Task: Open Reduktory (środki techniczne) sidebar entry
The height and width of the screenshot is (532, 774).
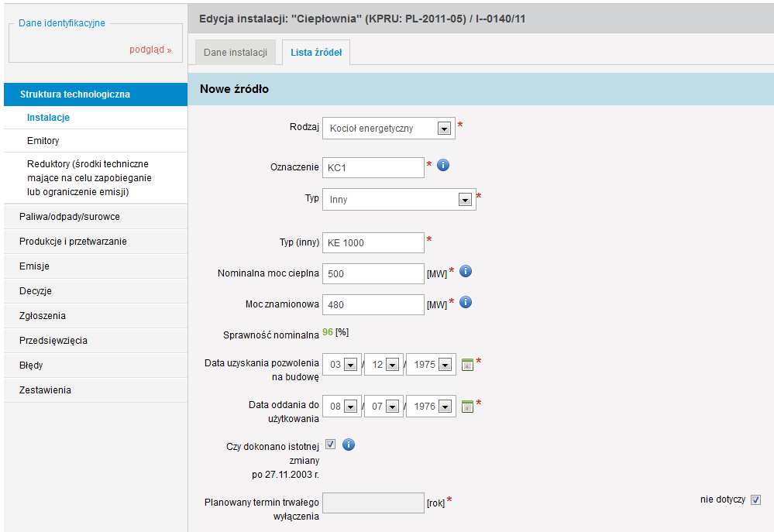Action: pyautogui.click(x=96, y=177)
